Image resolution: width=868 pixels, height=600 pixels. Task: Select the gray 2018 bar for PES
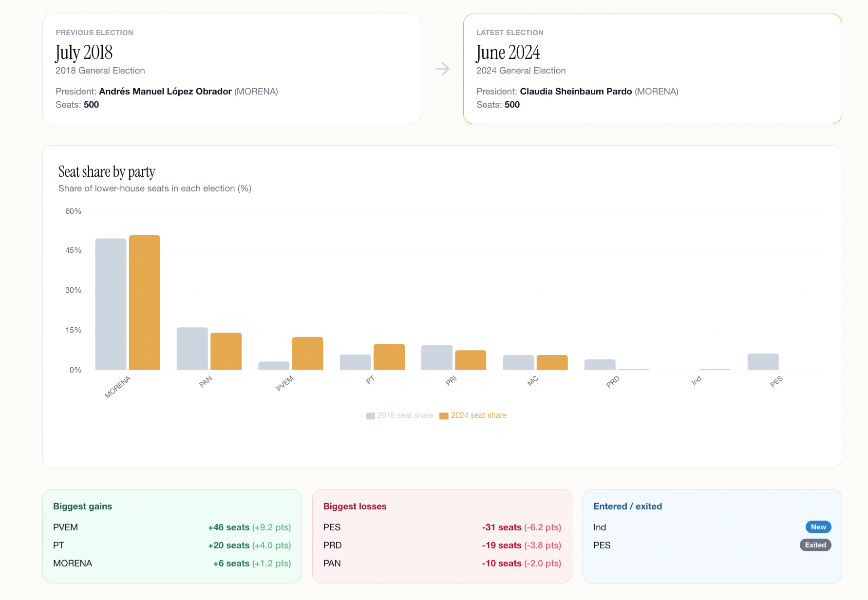(x=763, y=362)
